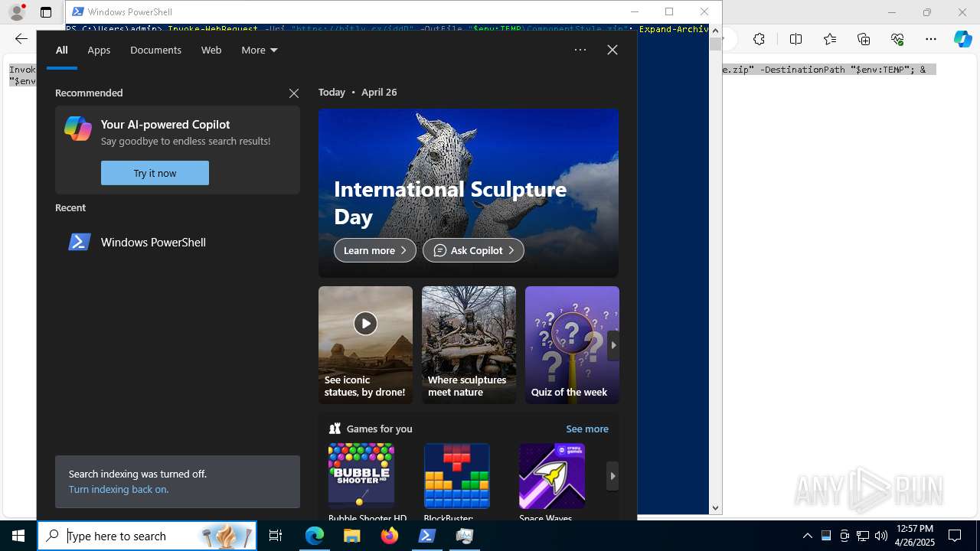Open Edge Browser essentials icon

point(897,39)
